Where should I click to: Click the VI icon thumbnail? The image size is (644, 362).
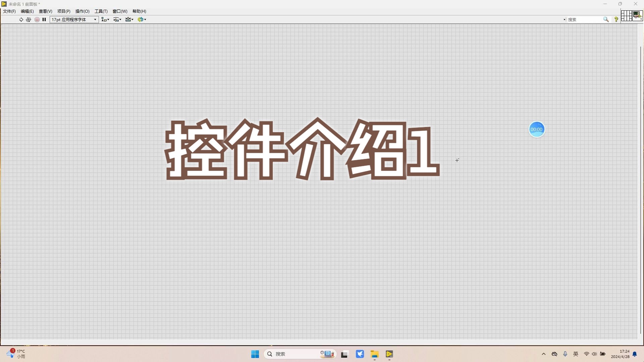click(637, 16)
